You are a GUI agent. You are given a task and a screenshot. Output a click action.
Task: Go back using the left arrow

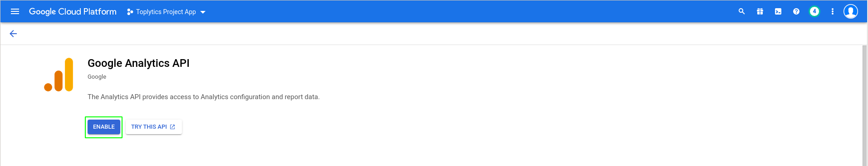tap(13, 34)
